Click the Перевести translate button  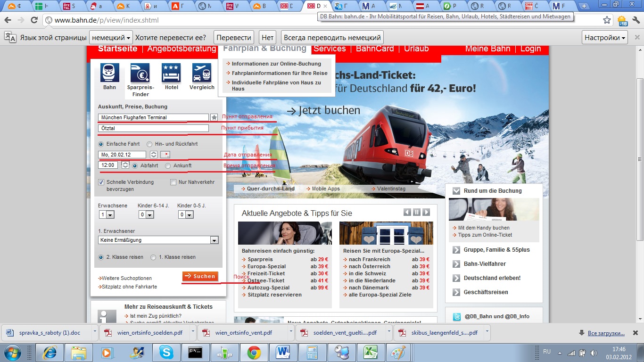point(234,38)
